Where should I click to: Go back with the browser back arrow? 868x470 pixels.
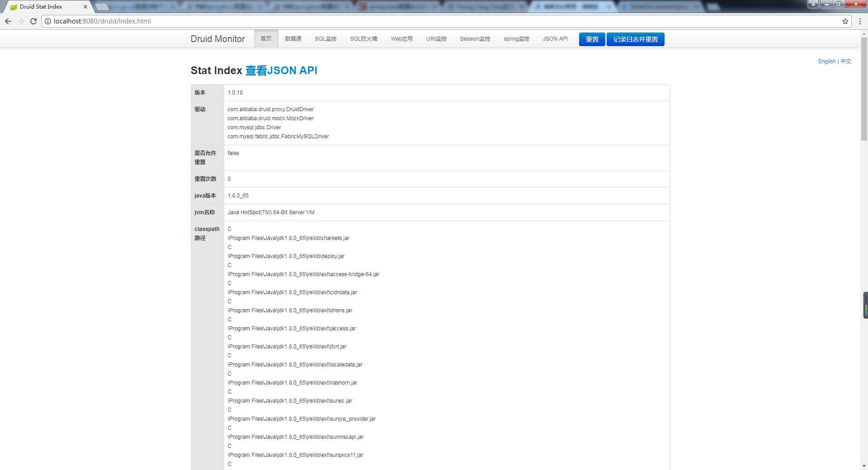[x=8, y=21]
